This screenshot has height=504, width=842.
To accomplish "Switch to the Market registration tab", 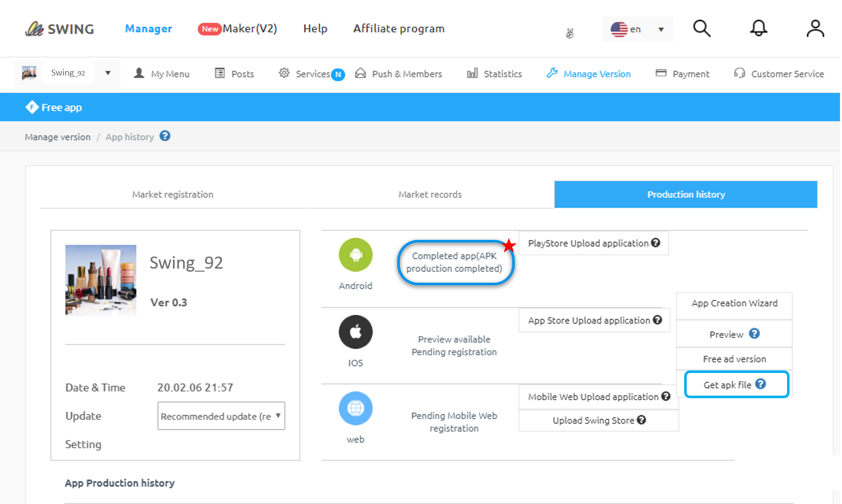I will 172,195.
